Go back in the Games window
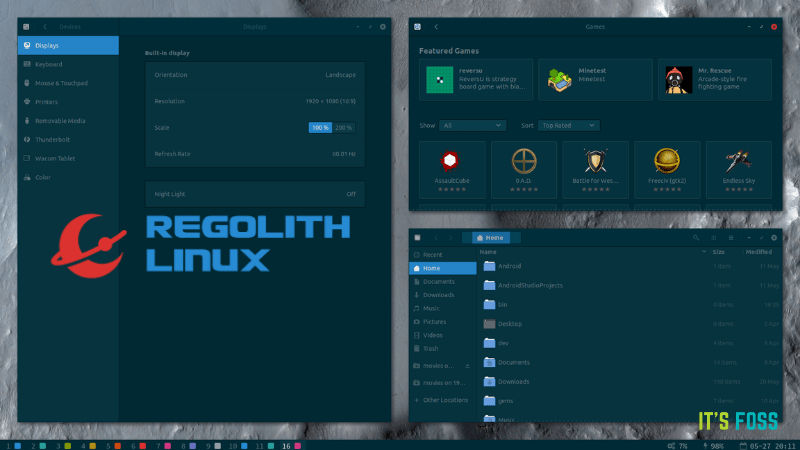Screen dimensions: 800x450 436,27
